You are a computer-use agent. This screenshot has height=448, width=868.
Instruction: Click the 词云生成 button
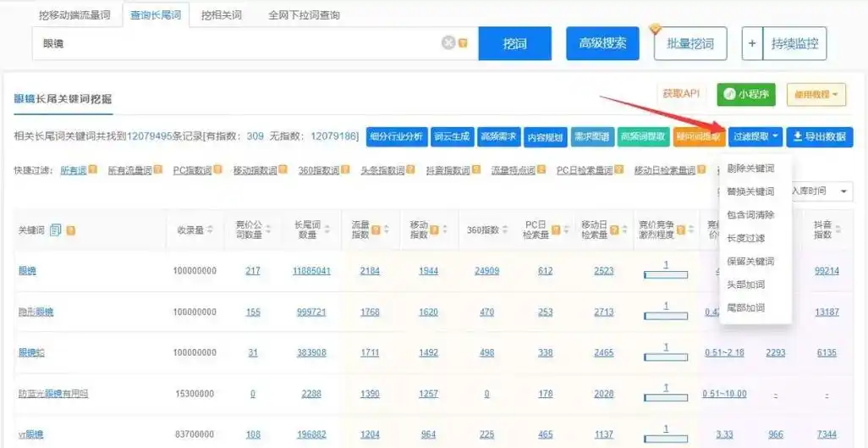[x=453, y=136]
